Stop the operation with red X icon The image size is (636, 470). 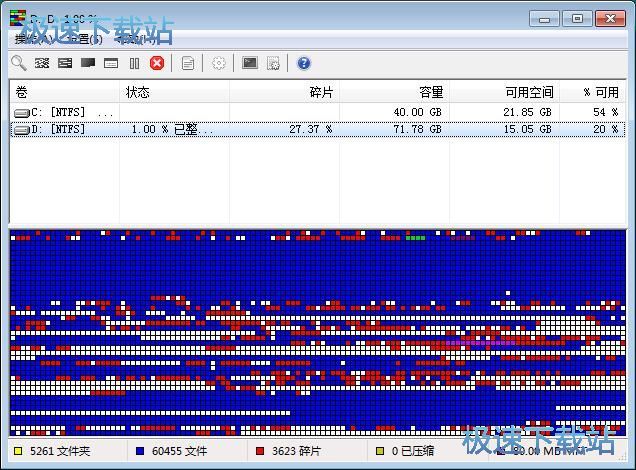tap(157, 63)
